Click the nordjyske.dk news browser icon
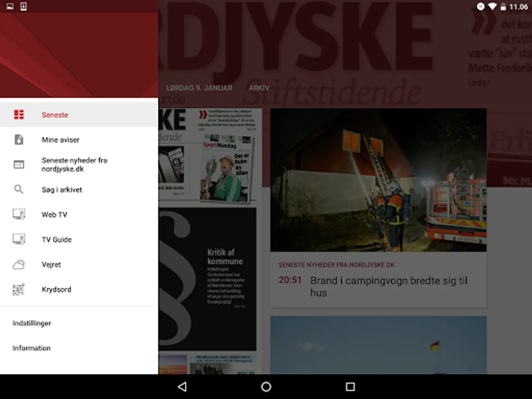Image resolution: width=532 pixels, height=399 pixels. (x=19, y=164)
